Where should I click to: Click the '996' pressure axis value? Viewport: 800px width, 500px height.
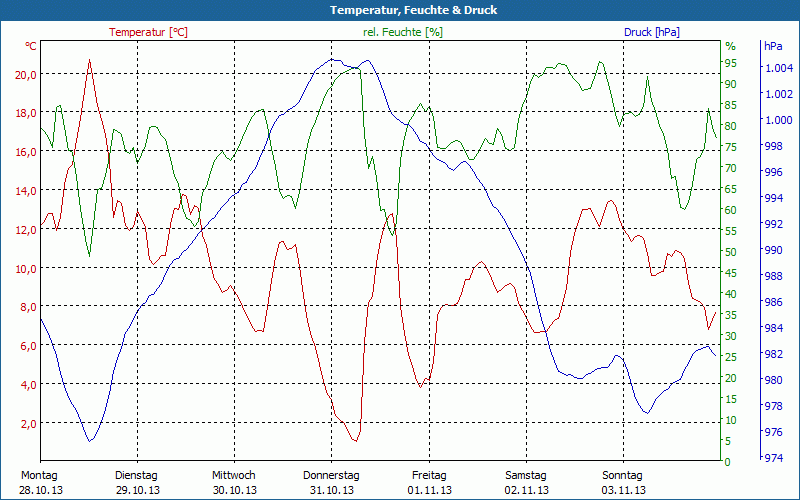(x=773, y=172)
